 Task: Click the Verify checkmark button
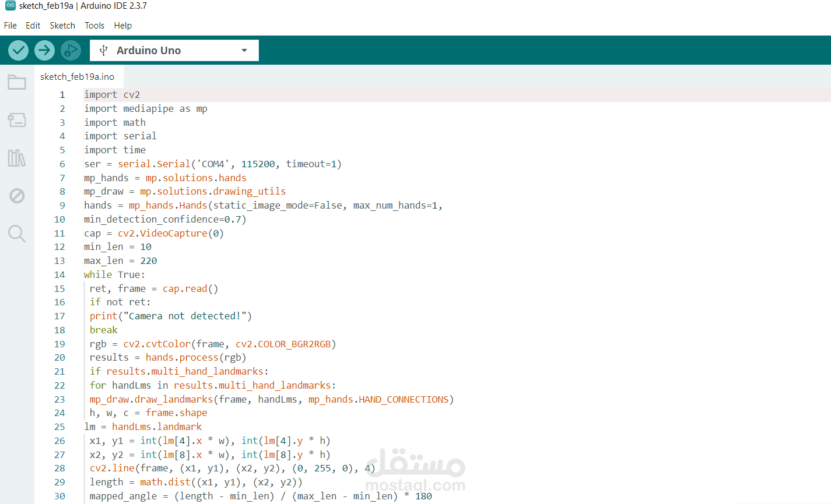tap(19, 51)
